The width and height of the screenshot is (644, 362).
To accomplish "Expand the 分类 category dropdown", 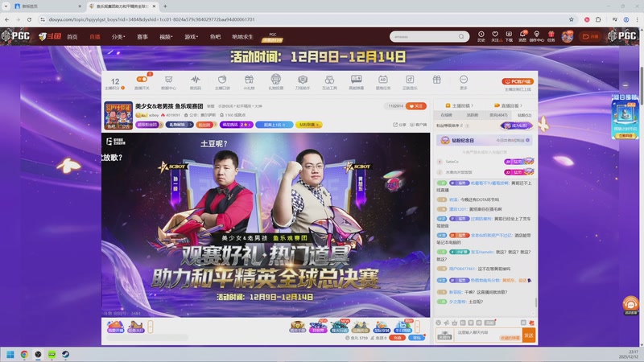I will click(x=118, y=37).
